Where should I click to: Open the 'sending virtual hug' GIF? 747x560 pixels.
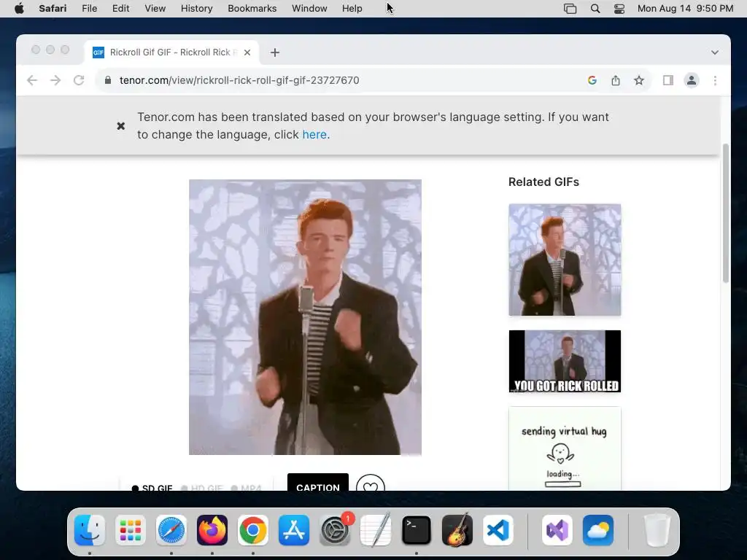(565, 448)
